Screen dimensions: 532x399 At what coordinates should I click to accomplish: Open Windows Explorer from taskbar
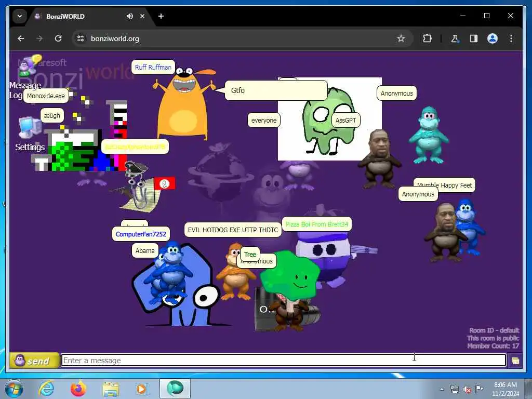pyautogui.click(x=111, y=389)
